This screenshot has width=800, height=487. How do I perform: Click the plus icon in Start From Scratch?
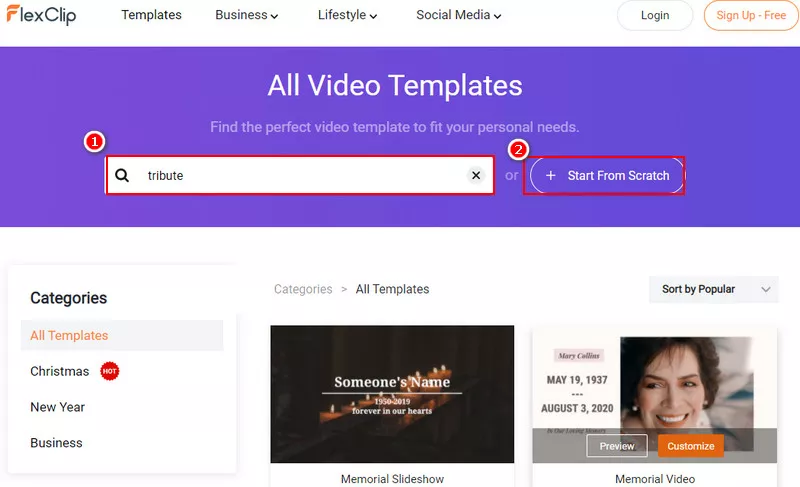(x=551, y=175)
